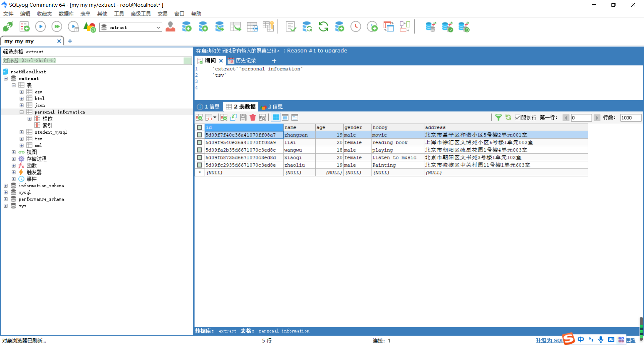The image size is (644, 345).
Task: Check the wangwu row checkbox
Action: coord(200,150)
